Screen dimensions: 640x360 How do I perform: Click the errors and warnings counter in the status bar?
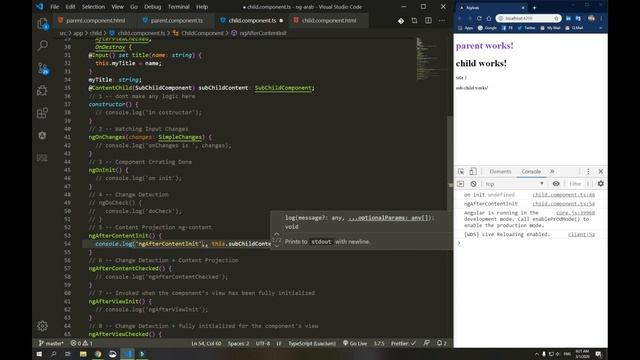[82, 343]
